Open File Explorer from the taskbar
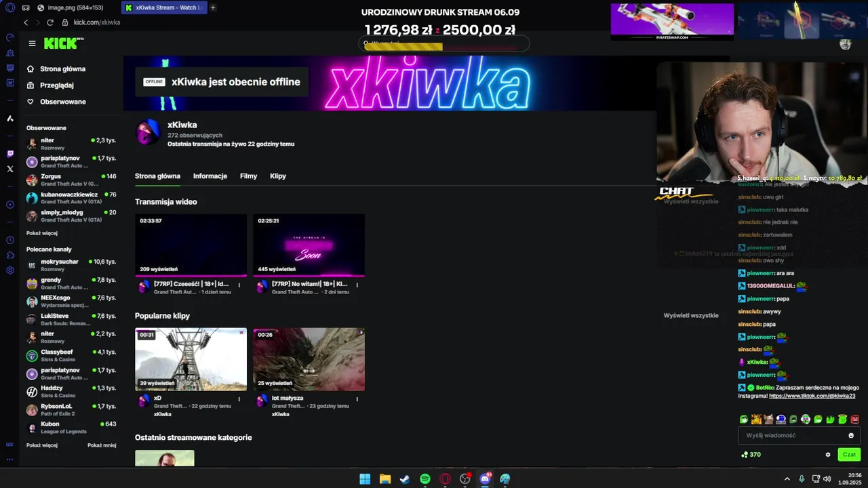This screenshot has width=868, height=488. point(384,479)
